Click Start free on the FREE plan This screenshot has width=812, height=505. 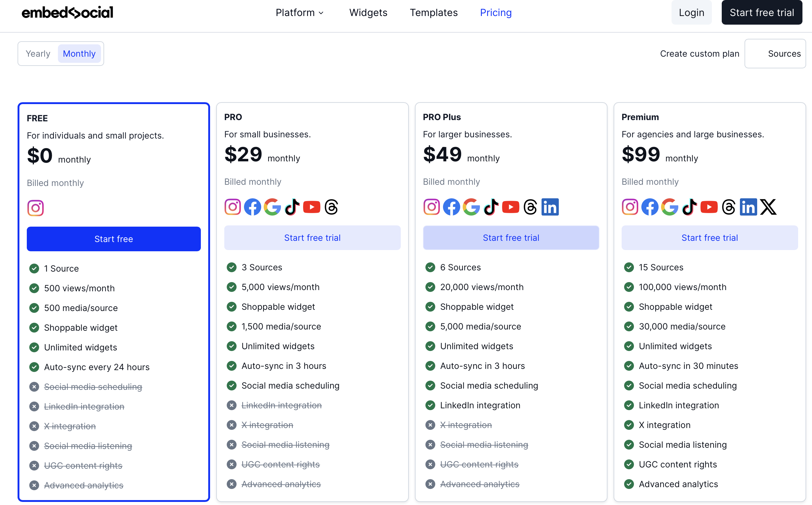[x=114, y=239]
